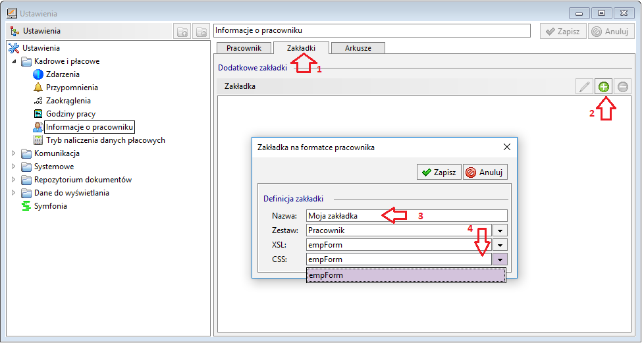This screenshot has width=644, height=345.
Task: Select Przypomnienia in the settings tree
Action: 72,88
